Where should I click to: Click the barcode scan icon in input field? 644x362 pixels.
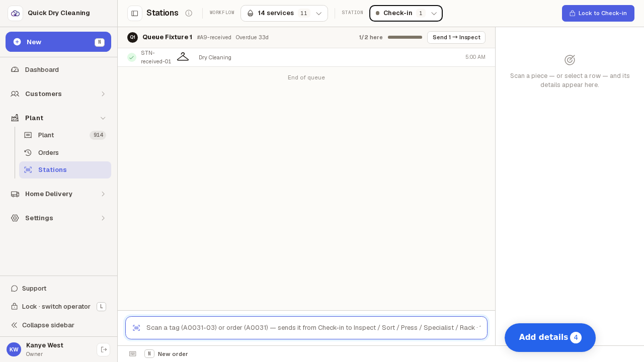[136, 328]
